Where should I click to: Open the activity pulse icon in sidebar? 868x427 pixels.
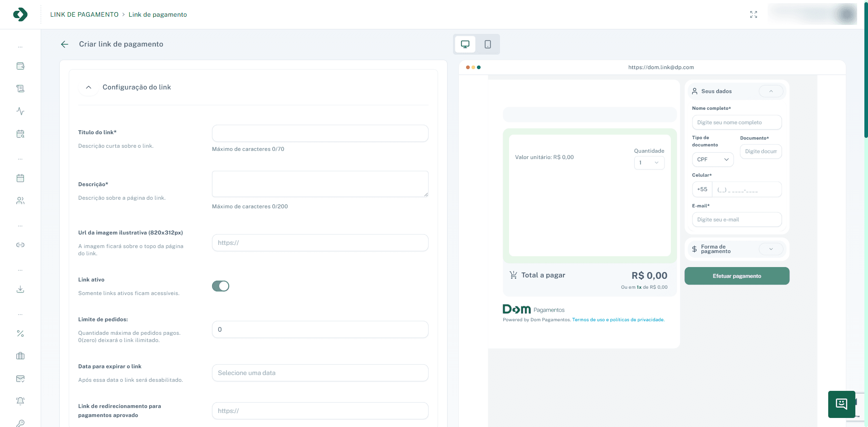coord(20,111)
